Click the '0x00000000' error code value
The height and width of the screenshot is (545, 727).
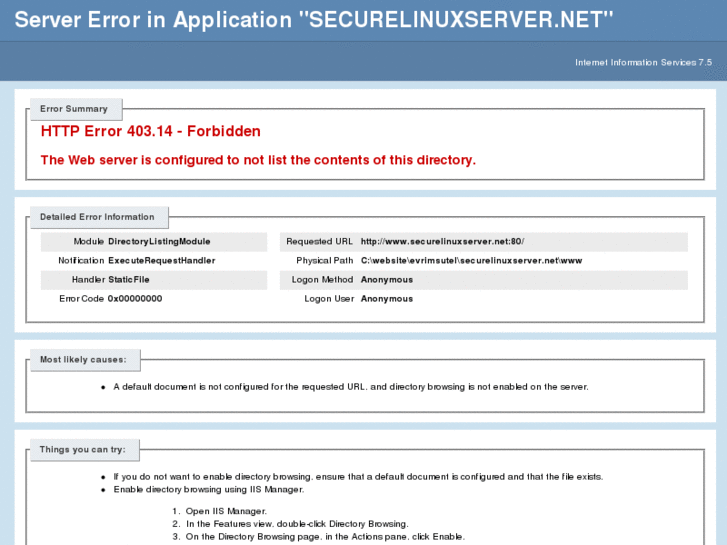coord(135,298)
